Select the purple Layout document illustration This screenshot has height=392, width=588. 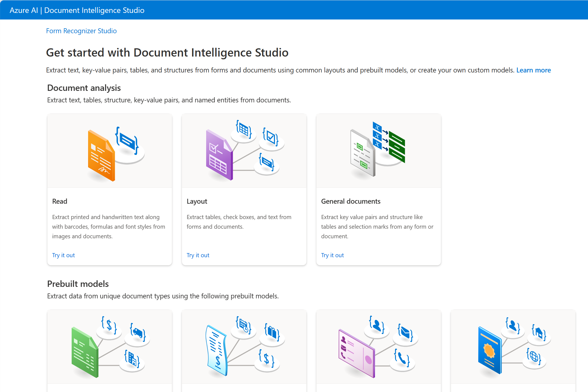[219, 155]
